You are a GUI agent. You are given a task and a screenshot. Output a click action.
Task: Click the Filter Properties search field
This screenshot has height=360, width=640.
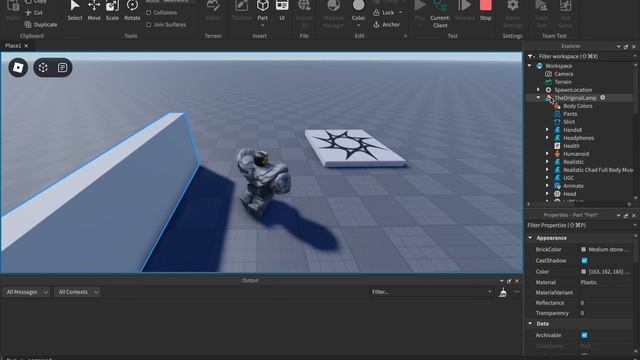580,225
